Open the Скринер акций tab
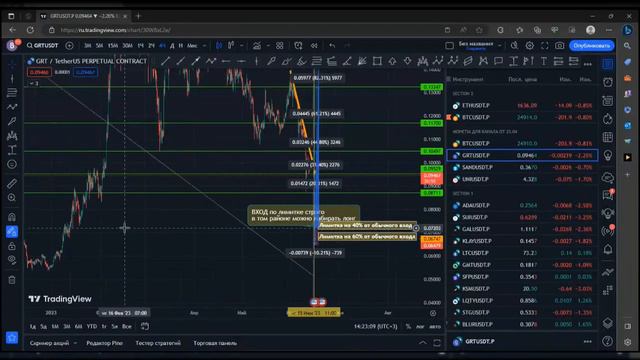This screenshot has width=640, height=360. pyautogui.click(x=49, y=343)
